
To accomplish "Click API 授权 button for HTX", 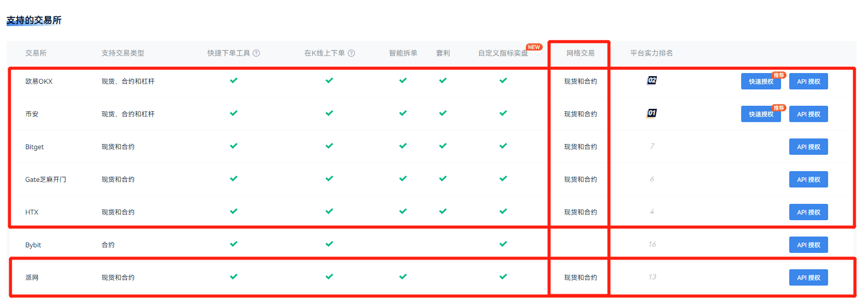I will tap(809, 213).
